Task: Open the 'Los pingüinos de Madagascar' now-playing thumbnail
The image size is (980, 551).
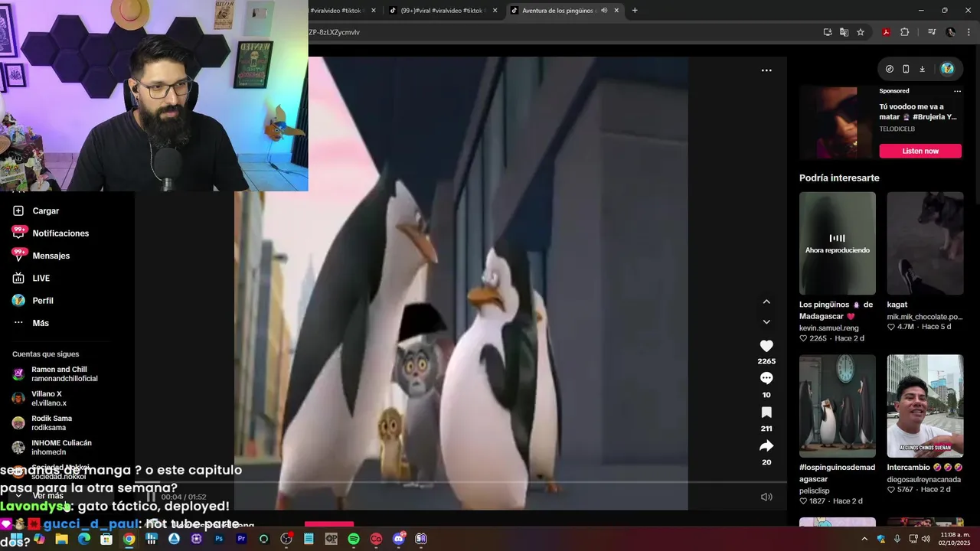Action: pyautogui.click(x=838, y=243)
